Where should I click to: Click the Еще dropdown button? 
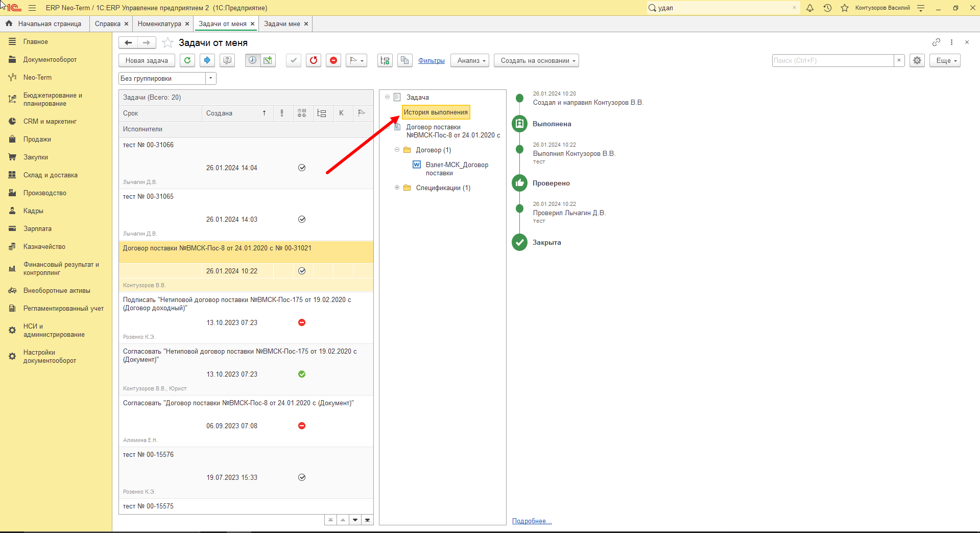coord(945,60)
